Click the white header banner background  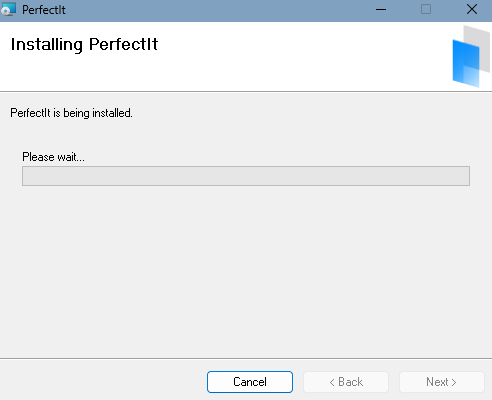[283, 57]
